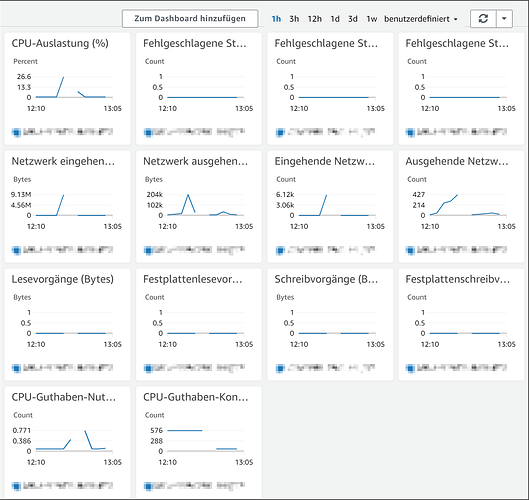529x500 pixels.
Task: Click the 26.6 axis value in CPU-Auslastung
Action: [24, 77]
